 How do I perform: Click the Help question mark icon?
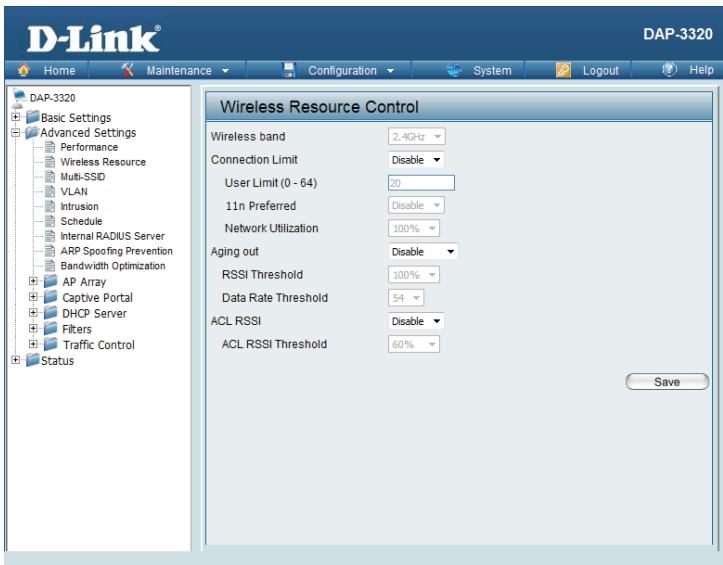click(670, 70)
